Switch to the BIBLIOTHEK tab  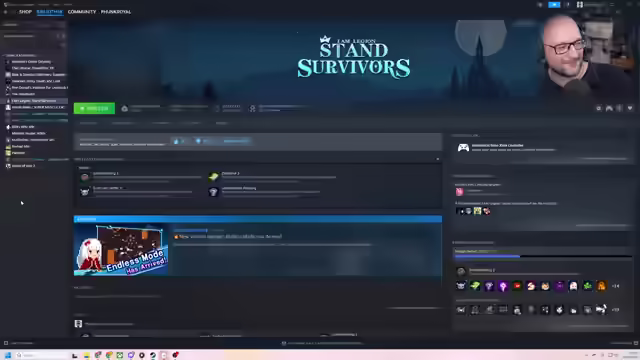[49, 12]
